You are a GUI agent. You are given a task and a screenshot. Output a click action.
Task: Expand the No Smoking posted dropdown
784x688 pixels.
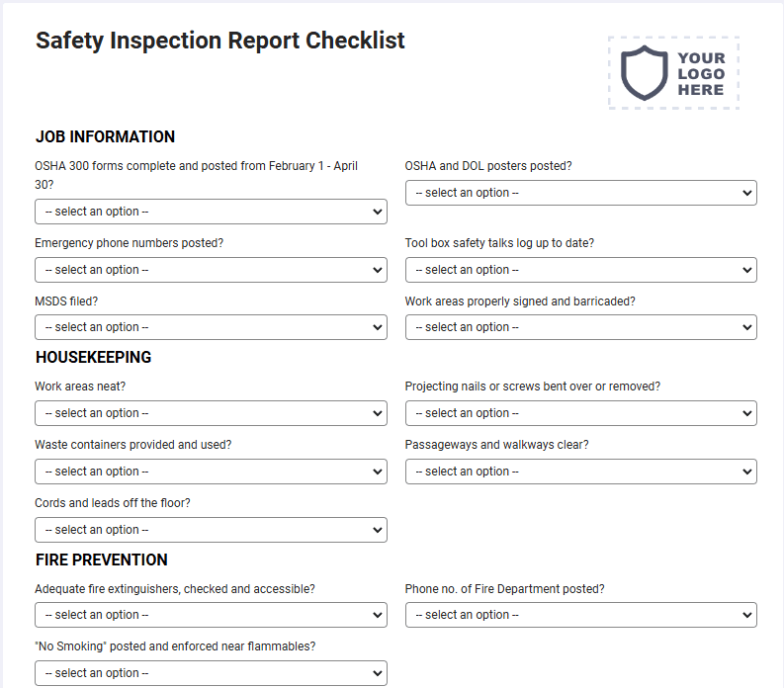point(211,673)
